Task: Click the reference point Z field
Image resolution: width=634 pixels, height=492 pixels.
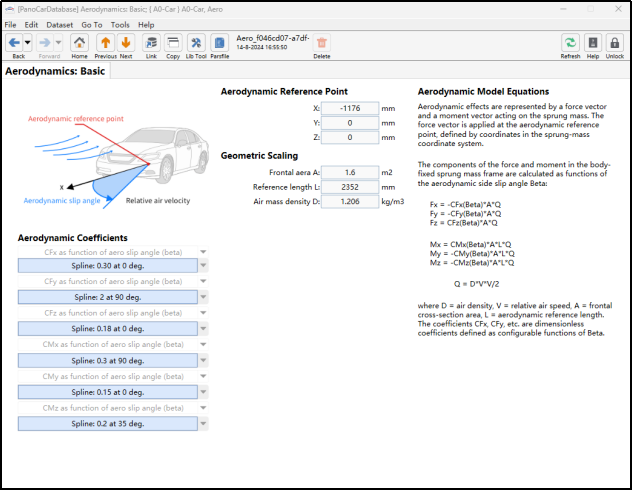Action: tap(350, 137)
